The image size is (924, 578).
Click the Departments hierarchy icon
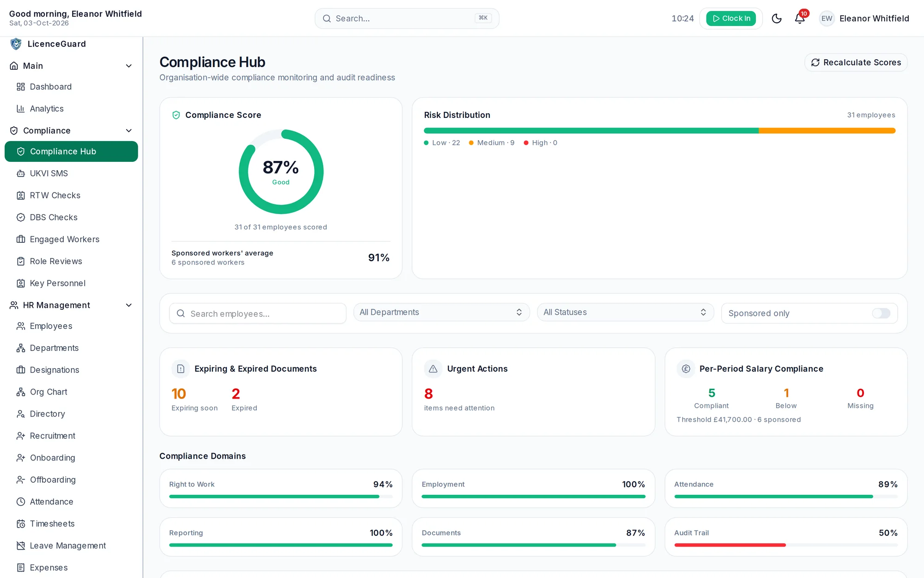(21, 348)
